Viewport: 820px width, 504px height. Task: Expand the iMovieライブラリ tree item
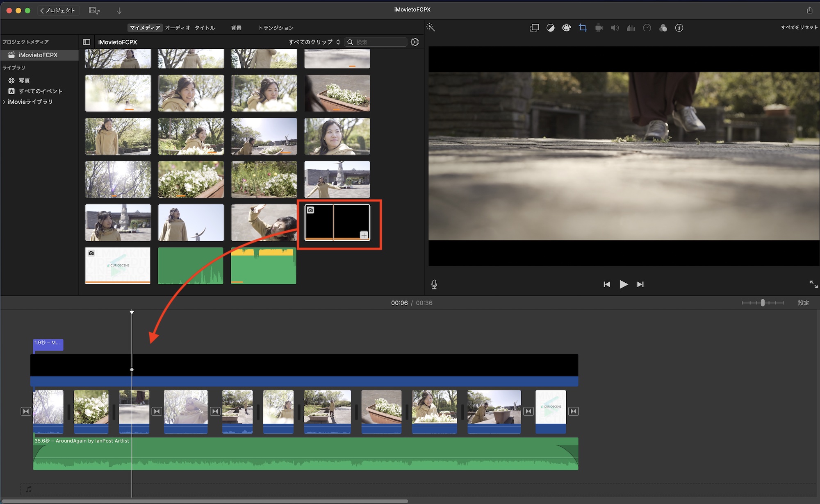pyautogui.click(x=4, y=102)
